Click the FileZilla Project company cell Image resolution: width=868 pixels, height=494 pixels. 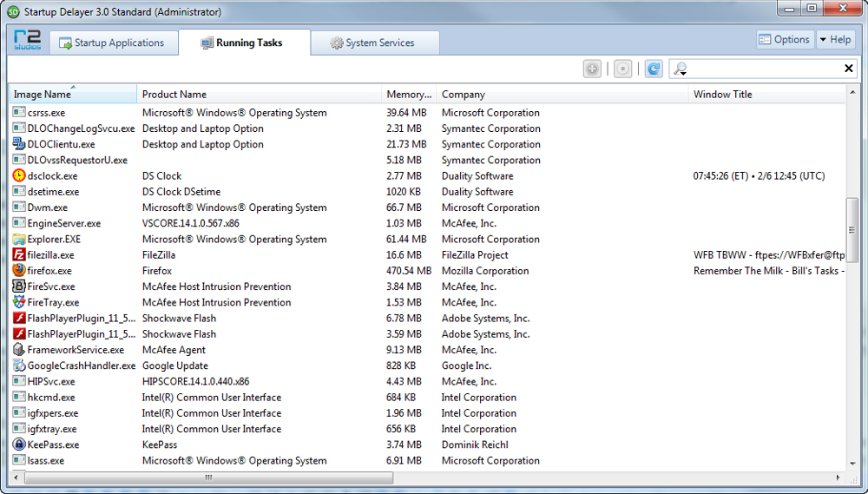point(475,254)
